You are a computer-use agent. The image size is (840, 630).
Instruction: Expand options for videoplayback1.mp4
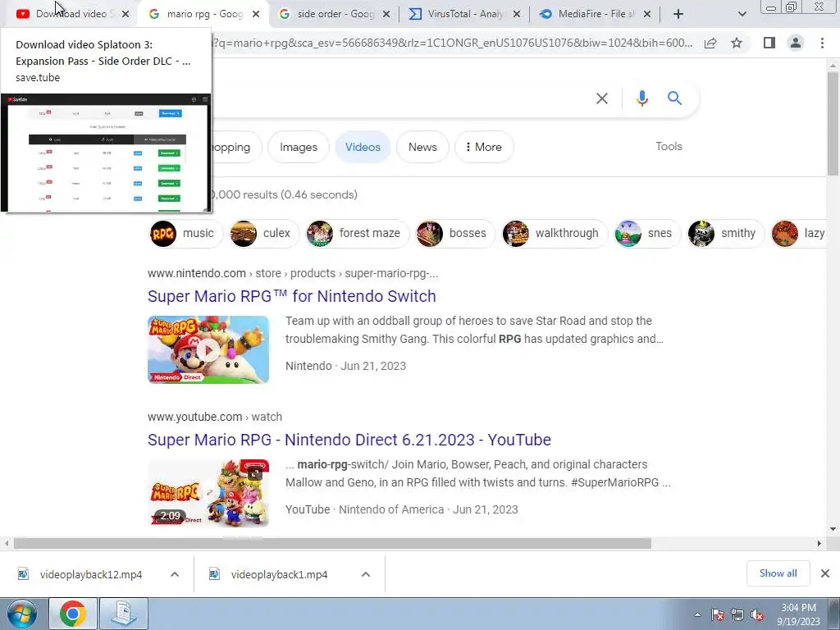pyautogui.click(x=366, y=574)
